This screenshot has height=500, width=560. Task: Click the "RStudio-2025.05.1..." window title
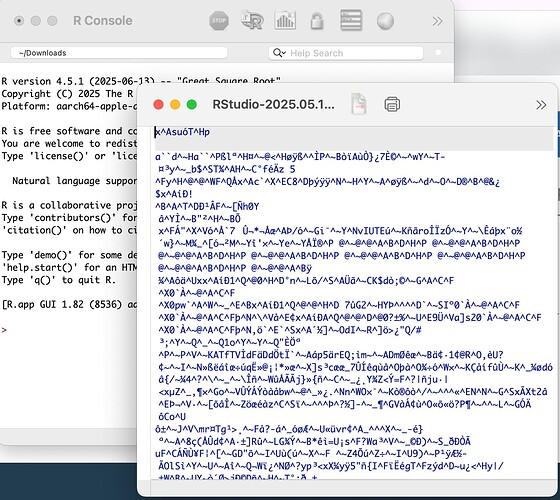point(274,104)
